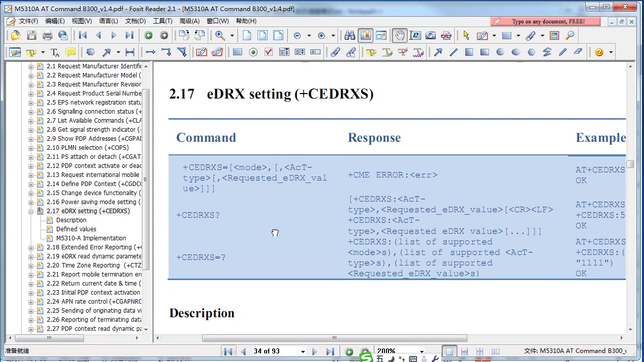Click next page arrow in status bar

click(x=315, y=351)
